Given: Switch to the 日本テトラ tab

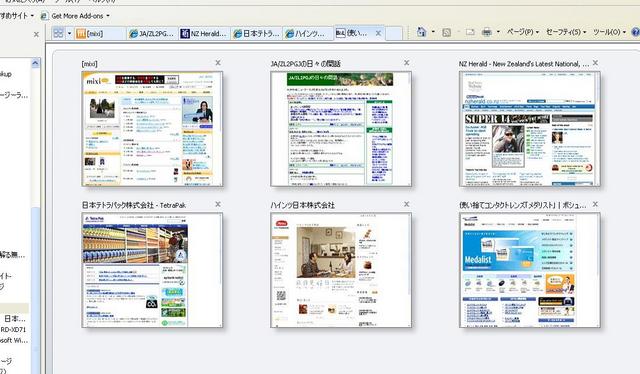Looking at the screenshot, I should tap(256, 33).
